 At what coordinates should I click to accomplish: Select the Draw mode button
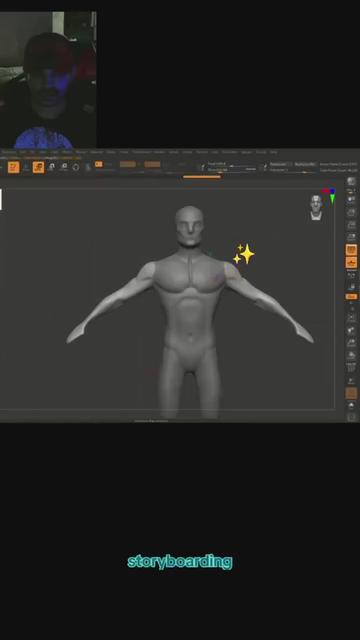pyautogui.click(x=38, y=167)
